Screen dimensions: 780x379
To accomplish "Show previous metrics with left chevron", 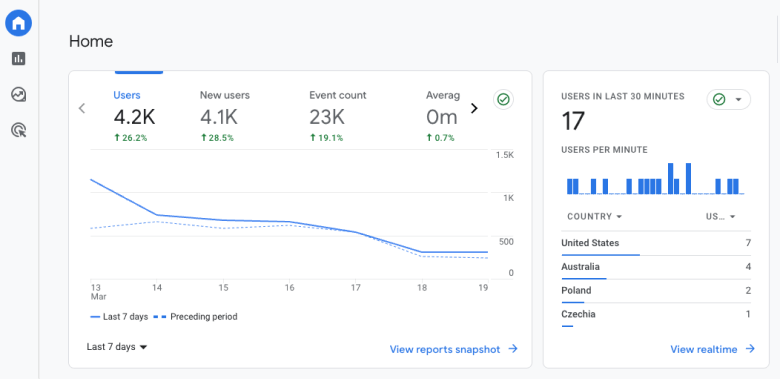I will pos(82,108).
